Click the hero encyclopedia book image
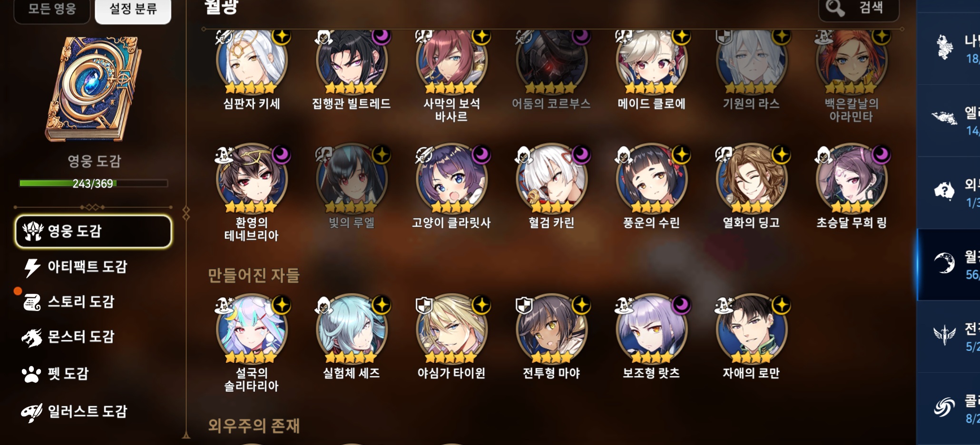Viewport: 980px width, 445px height. coord(93,89)
